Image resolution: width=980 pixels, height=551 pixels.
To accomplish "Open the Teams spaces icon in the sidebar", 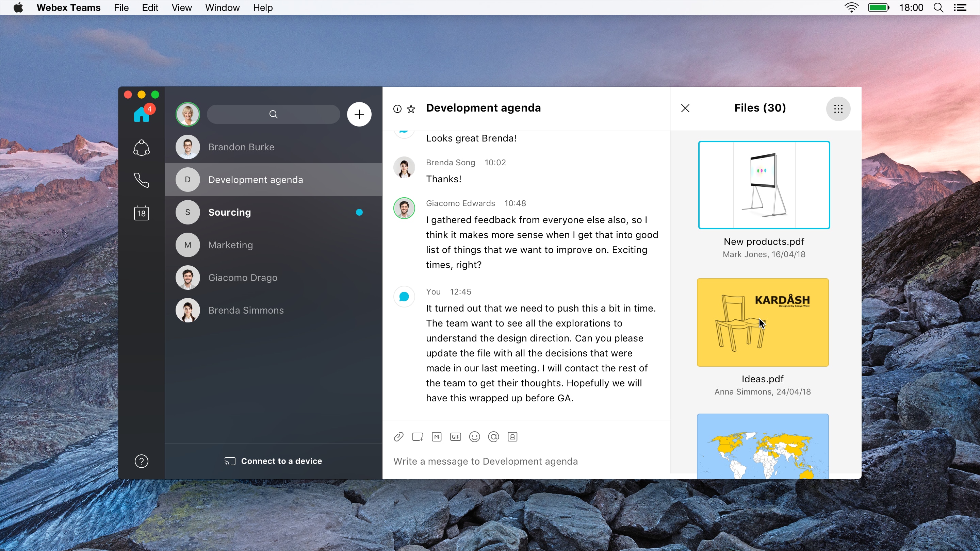I will (142, 148).
